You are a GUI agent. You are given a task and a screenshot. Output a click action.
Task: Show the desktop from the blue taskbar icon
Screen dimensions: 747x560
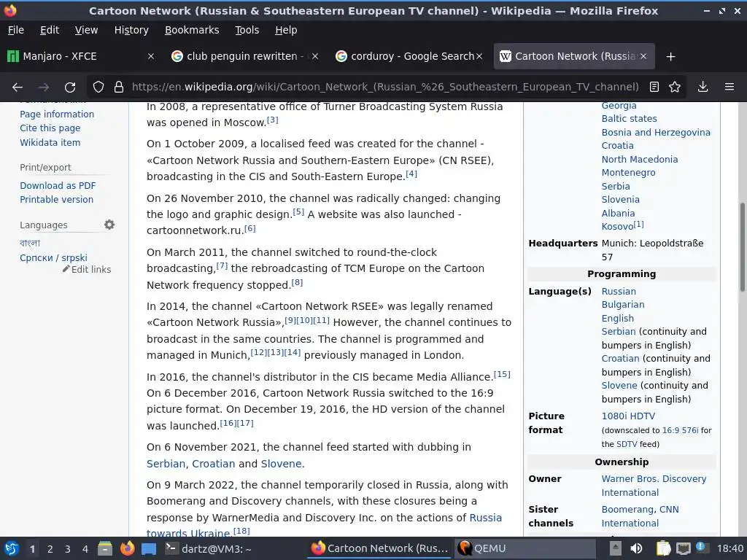point(149,548)
